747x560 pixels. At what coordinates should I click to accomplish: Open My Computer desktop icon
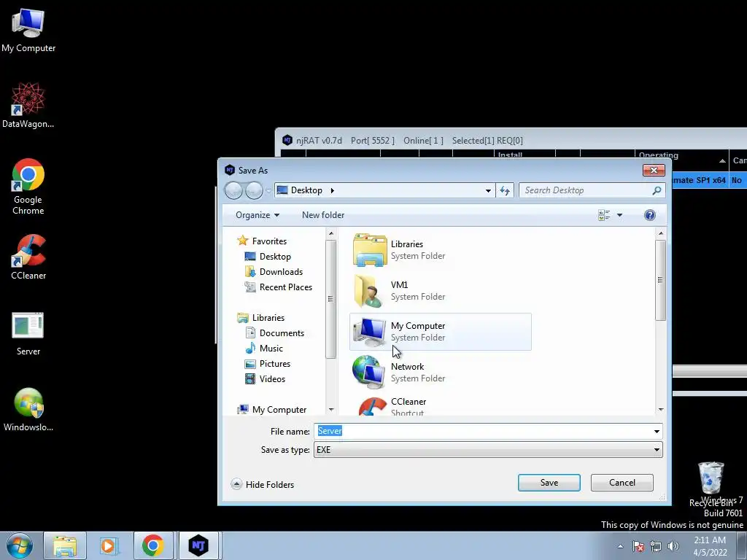pyautogui.click(x=28, y=30)
